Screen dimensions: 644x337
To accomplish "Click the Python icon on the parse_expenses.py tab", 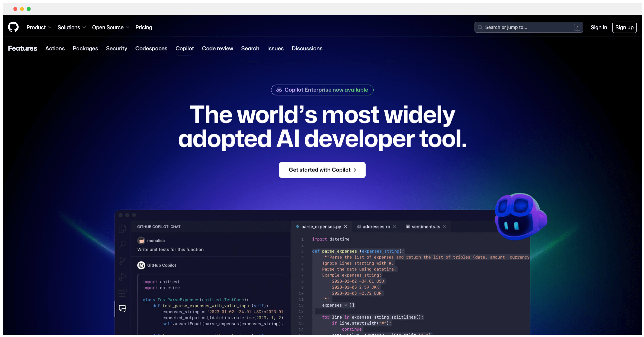I will point(297,226).
